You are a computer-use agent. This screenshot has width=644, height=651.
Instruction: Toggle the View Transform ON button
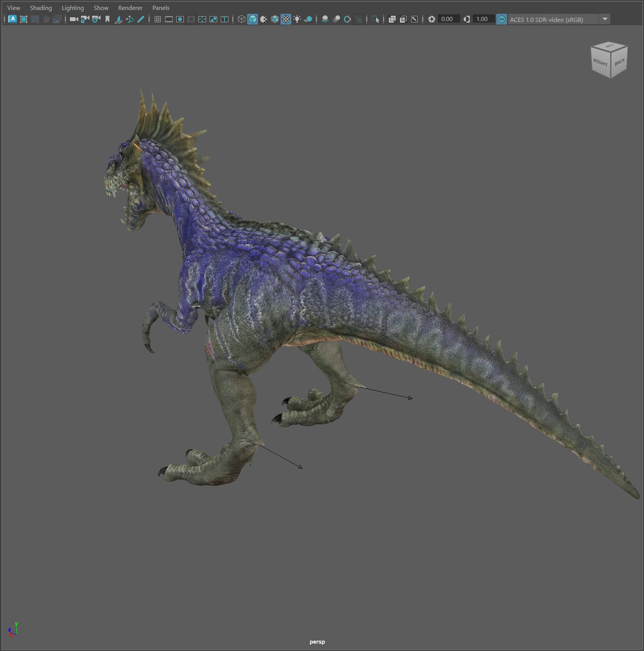(x=501, y=19)
